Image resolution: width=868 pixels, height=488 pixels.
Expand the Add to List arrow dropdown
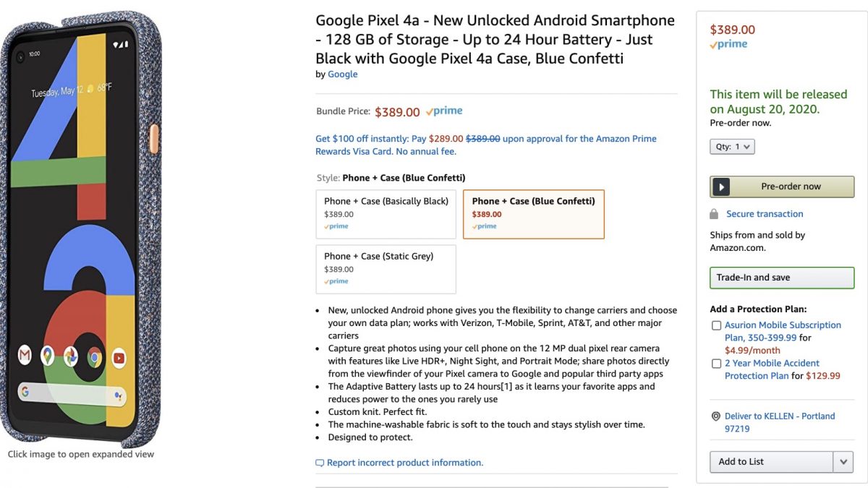[x=843, y=462]
